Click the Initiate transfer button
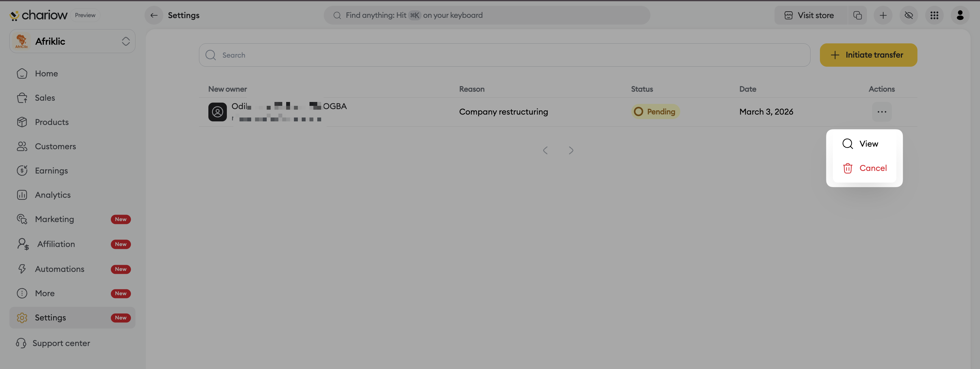This screenshot has height=369, width=980. click(x=868, y=55)
